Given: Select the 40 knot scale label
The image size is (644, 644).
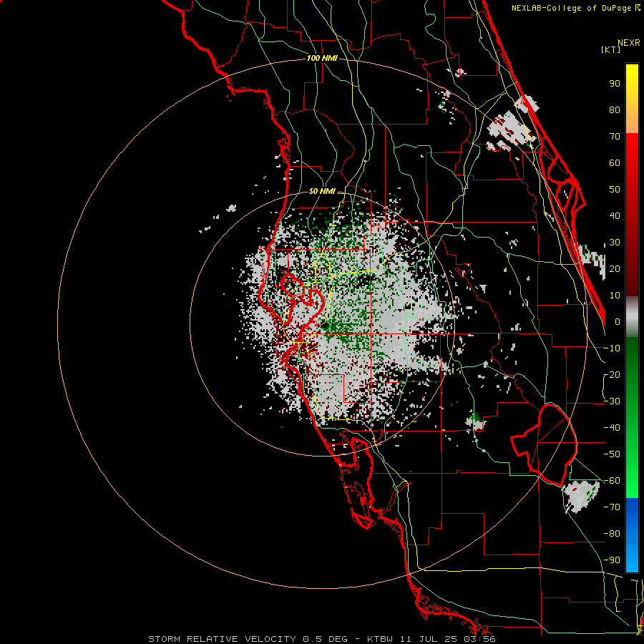Looking at the screenshot, I should coord(615,215).
